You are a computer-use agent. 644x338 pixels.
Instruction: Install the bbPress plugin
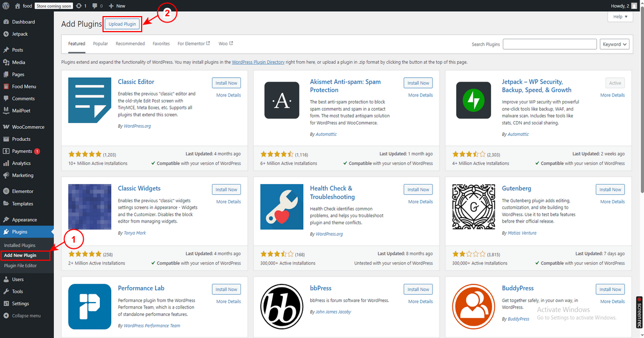pos(418,290)
